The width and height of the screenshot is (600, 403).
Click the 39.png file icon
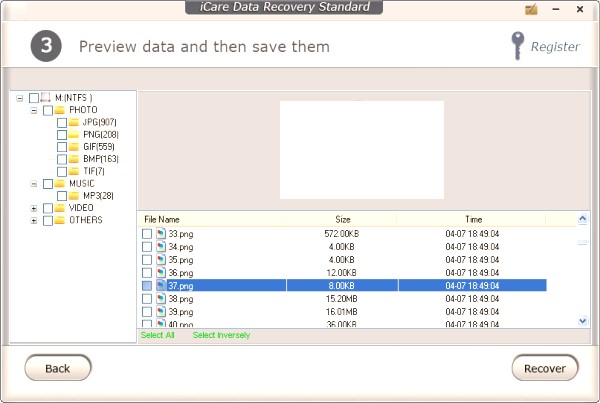pyautogui.click(x=161, y=312)
